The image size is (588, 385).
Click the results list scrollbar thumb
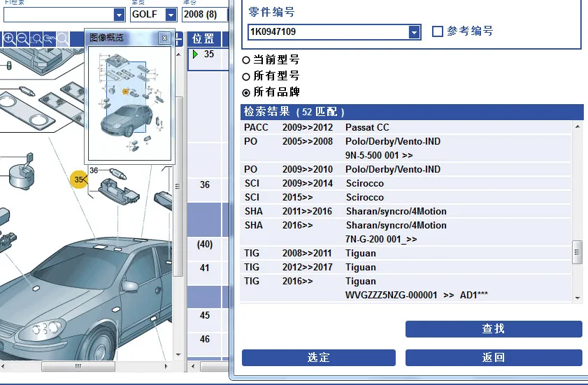coord(577,252)
